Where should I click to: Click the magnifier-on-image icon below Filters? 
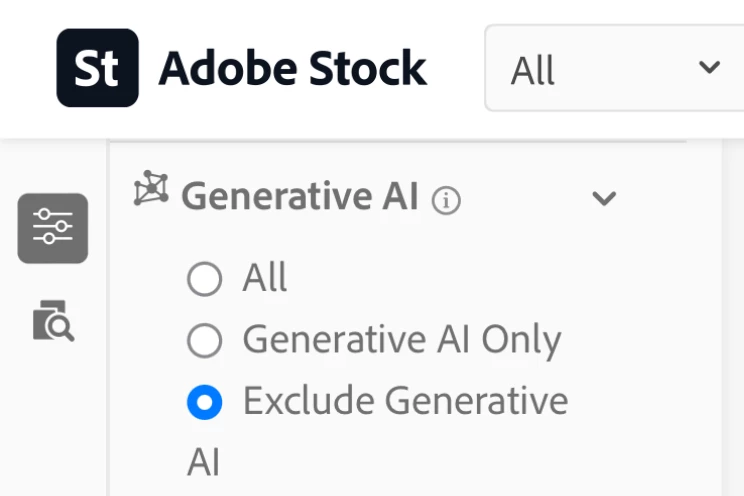point(53,322)
